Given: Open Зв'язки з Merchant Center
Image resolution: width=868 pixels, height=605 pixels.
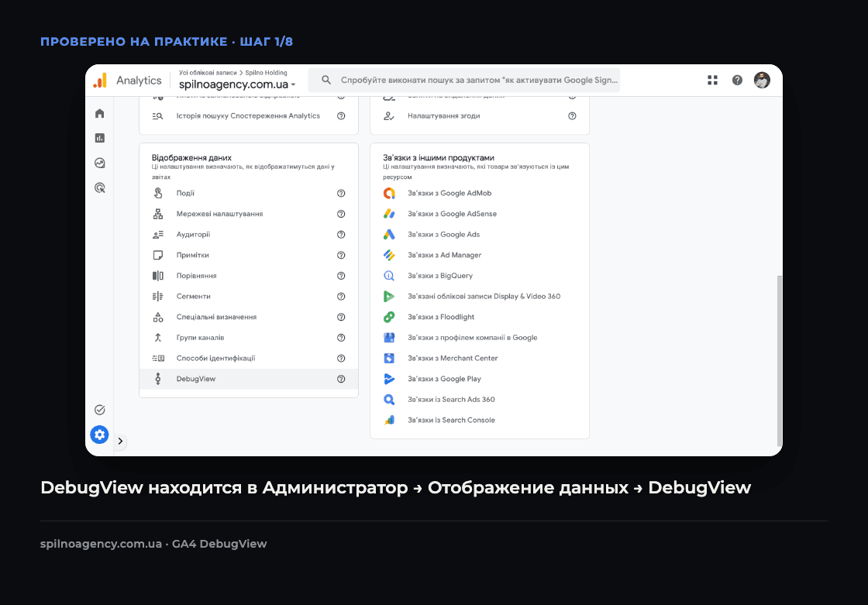Looking at the screenshot, I should coord(480,358).
